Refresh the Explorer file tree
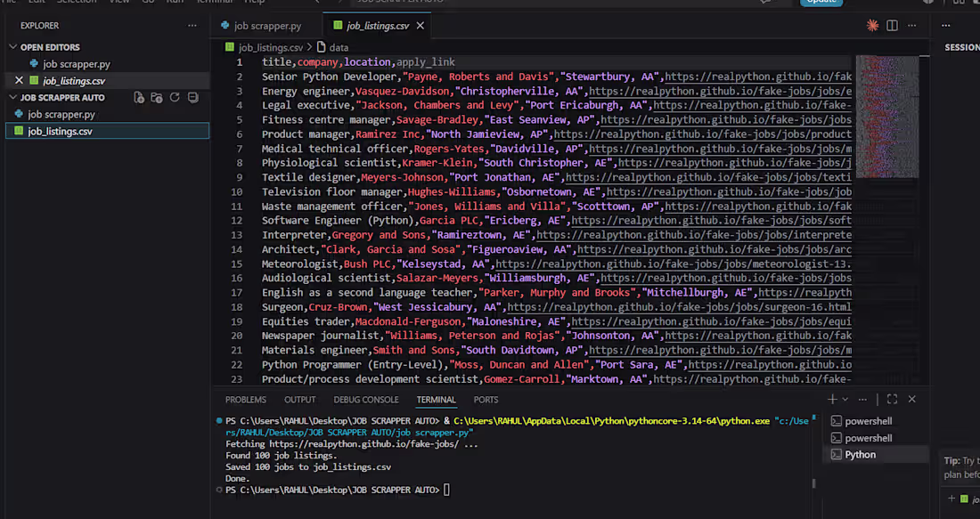The width and height of the screenshot is (980, 519). coord(175,97)
